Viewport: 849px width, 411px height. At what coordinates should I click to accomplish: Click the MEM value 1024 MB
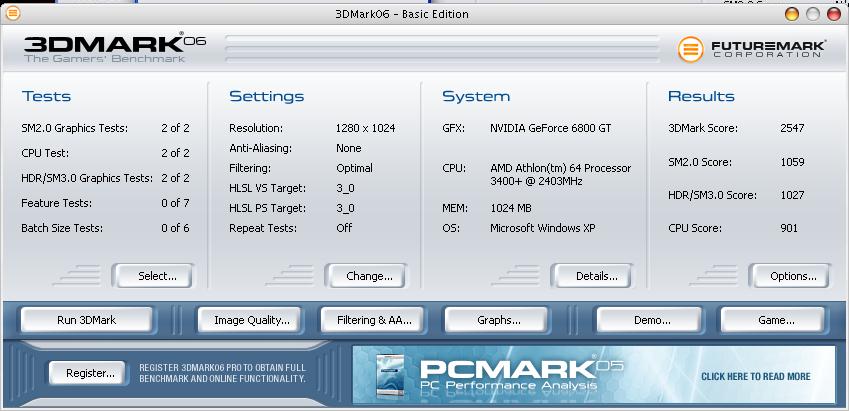pos(511,208)
